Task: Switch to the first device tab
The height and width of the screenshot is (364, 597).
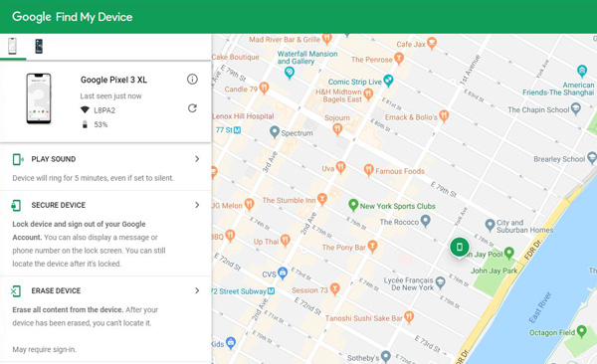Action: [13, 46]
